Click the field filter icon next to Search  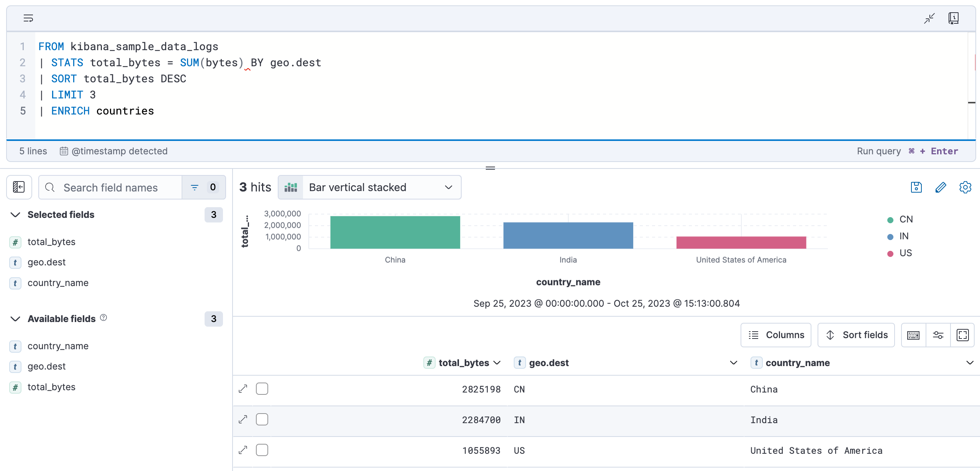pyautogui.click(x=196, y=187)
